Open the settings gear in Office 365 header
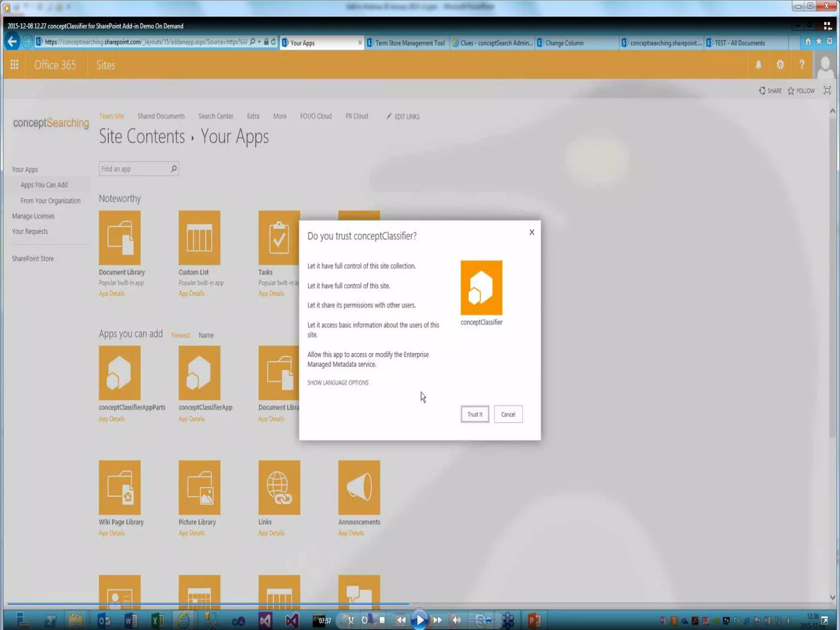This screenshot has height=630, width=840. [780, 65]
